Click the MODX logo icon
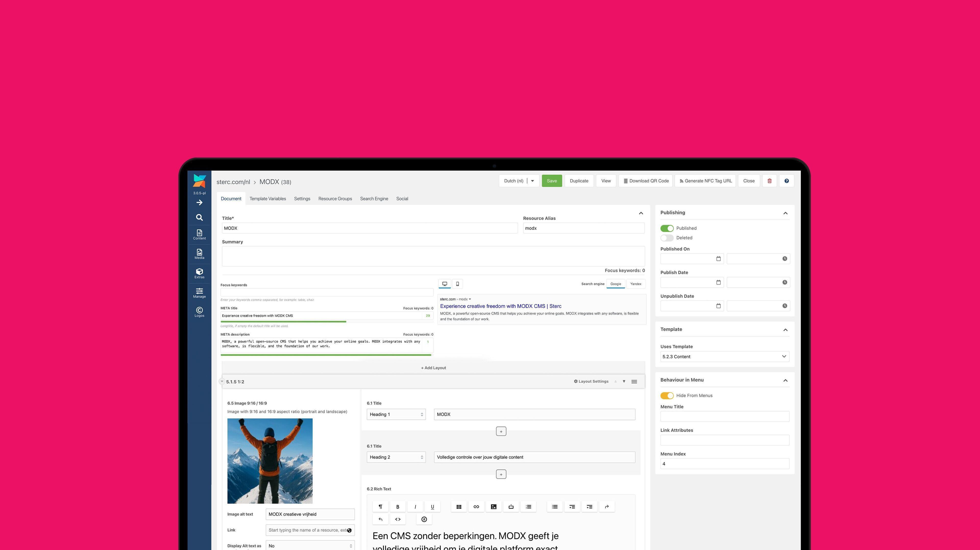The image size is (980, 550). point(199,181)
